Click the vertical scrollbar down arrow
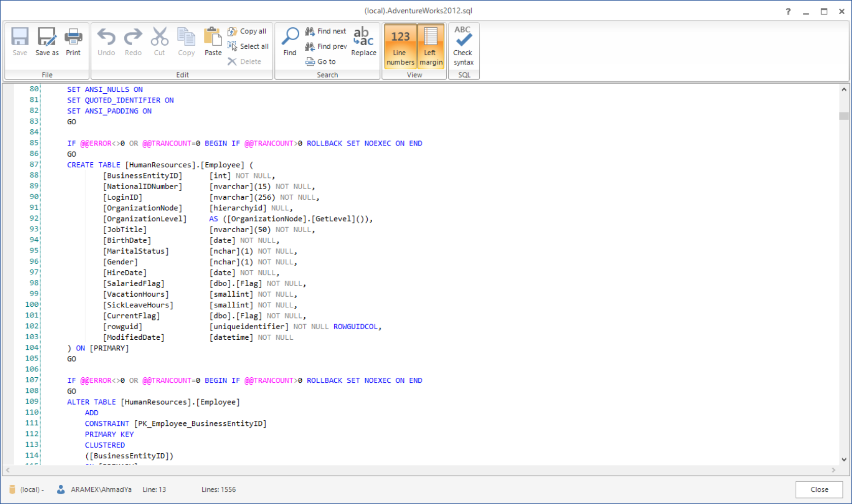 click(x=845, y=459)
